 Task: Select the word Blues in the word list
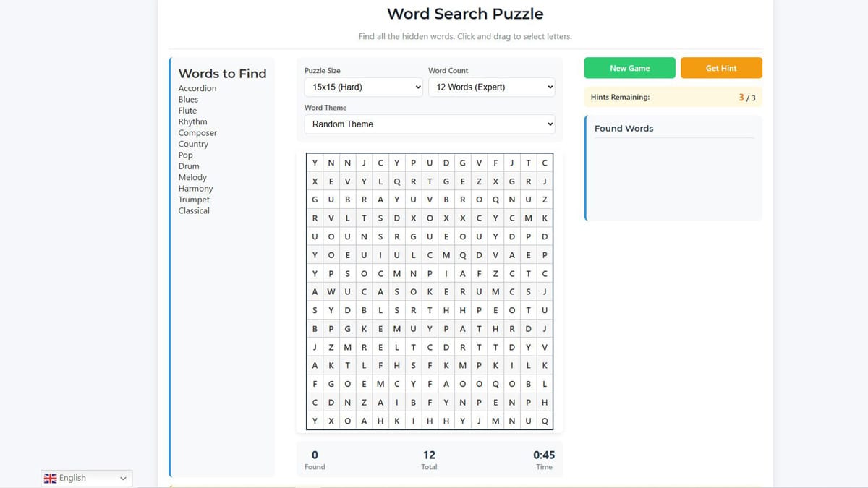pos(188,99)
